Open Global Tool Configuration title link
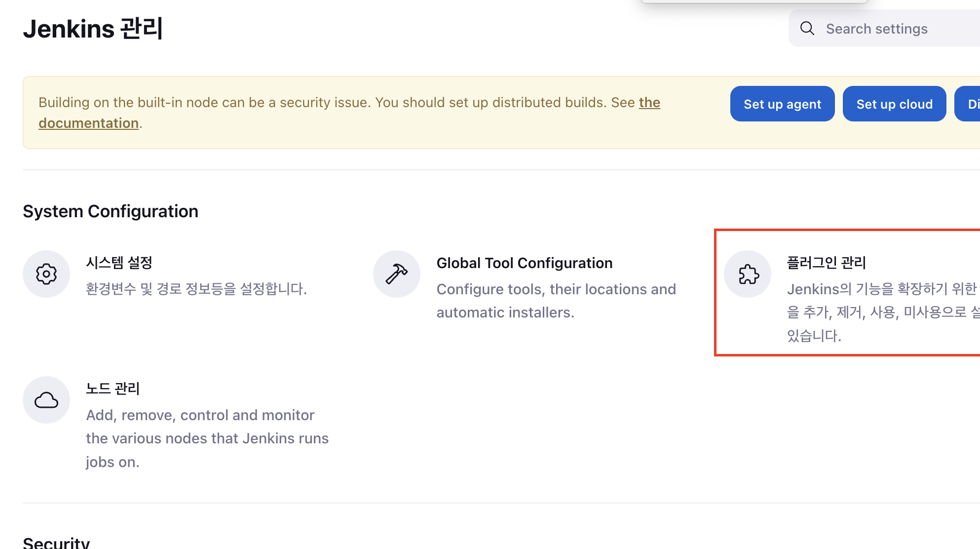This screenshot has height=549, width=980. click(x=524, y=263)
